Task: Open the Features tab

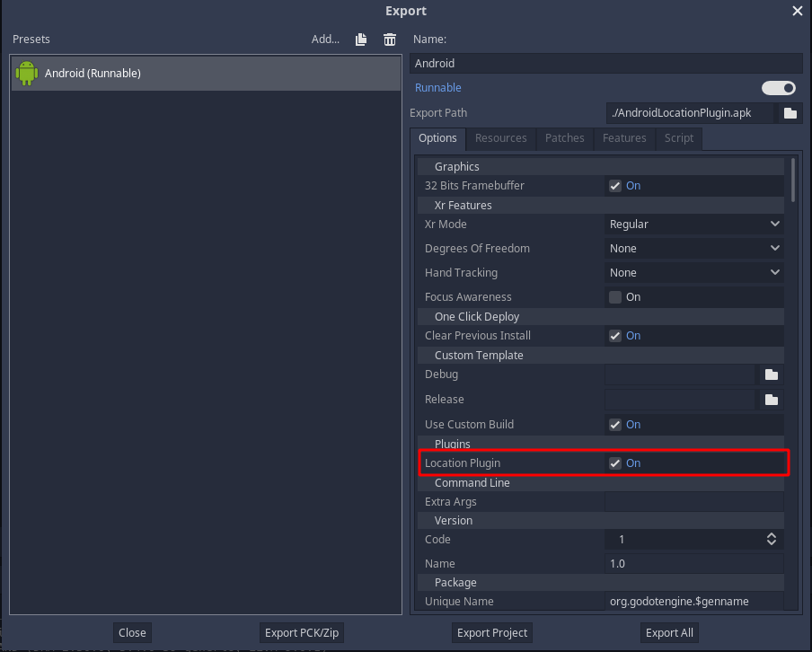Action: pyautogui.click(x=624, y=138)
